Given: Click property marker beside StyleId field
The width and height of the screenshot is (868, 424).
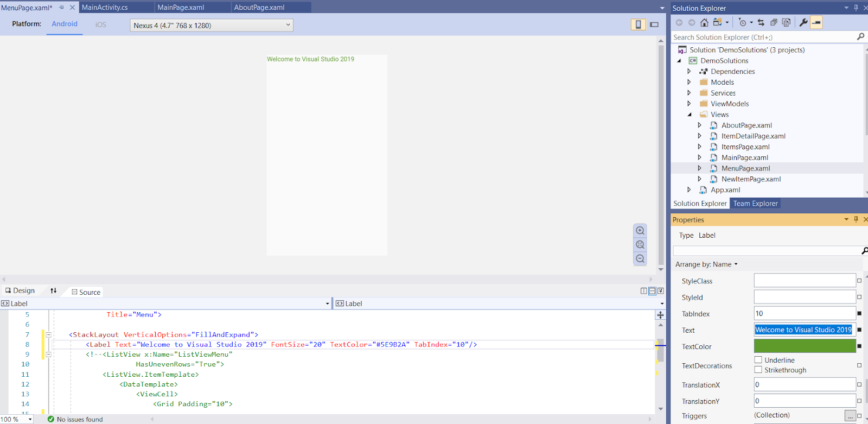Looking at the screenshot, I should [859, 297].
